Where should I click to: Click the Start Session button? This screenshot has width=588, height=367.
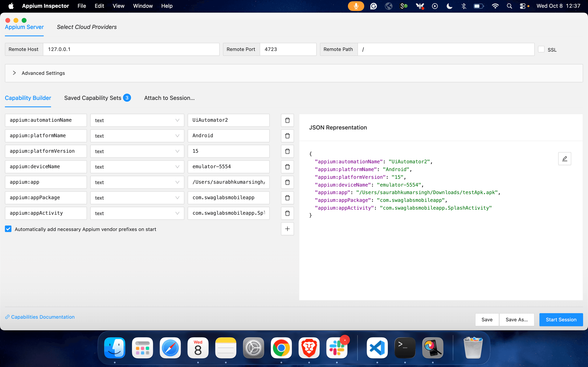coord(561,319)
